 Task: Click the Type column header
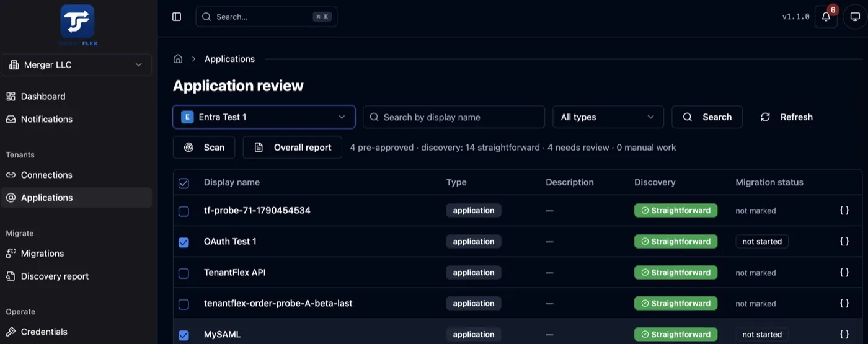click(456, 182)
